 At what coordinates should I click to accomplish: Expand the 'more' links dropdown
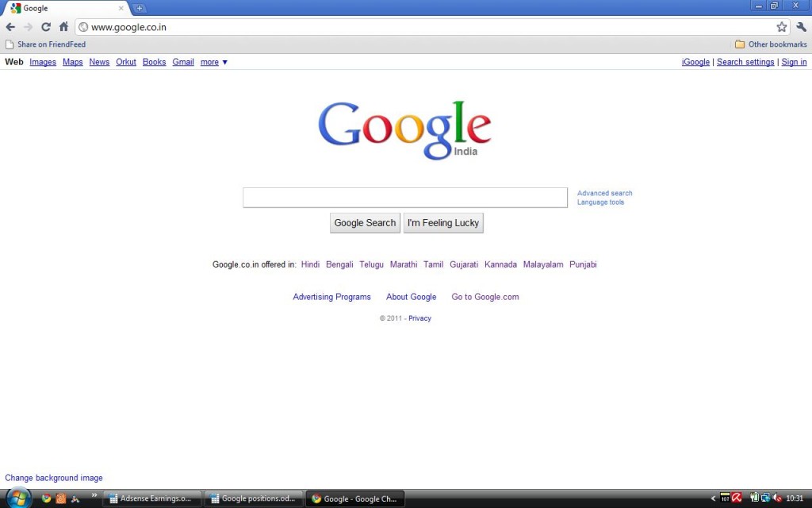point(210,62)
